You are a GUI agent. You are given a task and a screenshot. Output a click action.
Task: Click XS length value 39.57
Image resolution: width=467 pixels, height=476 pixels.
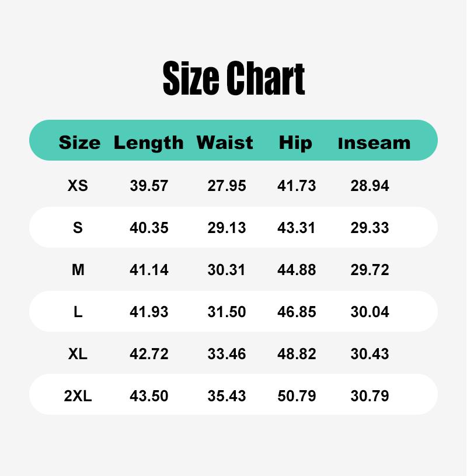(149, 186)
